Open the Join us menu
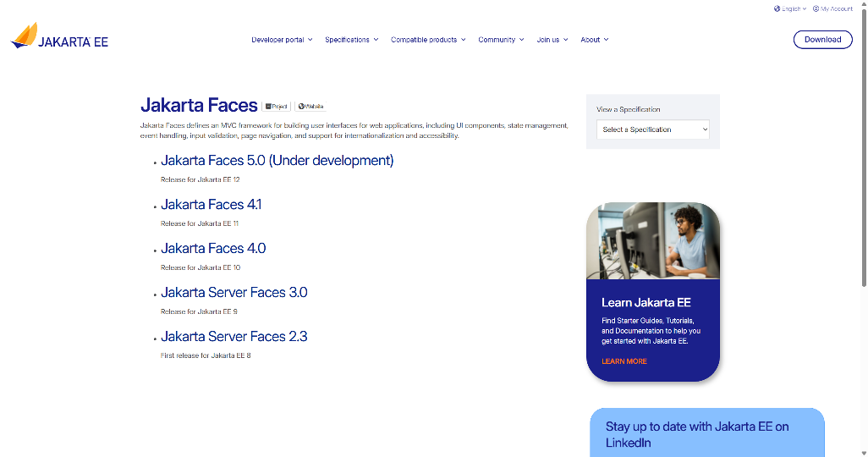Image resolution: width=868 pixels, height=457 pixels. [552, 40]
